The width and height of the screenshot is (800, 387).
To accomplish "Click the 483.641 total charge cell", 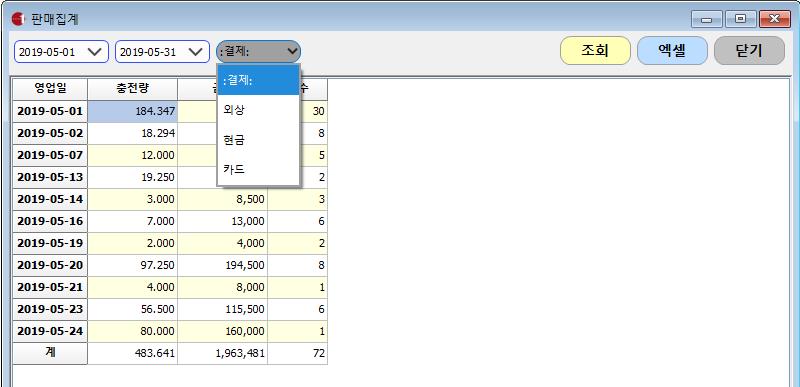I will click(133, 353).
